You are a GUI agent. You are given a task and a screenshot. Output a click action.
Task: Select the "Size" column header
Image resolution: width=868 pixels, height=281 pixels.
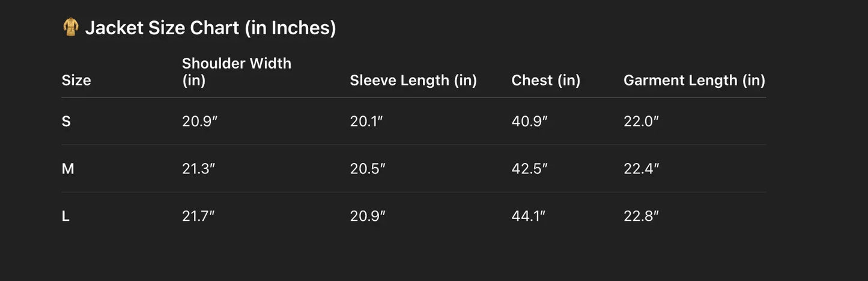[x=76, y=80]
